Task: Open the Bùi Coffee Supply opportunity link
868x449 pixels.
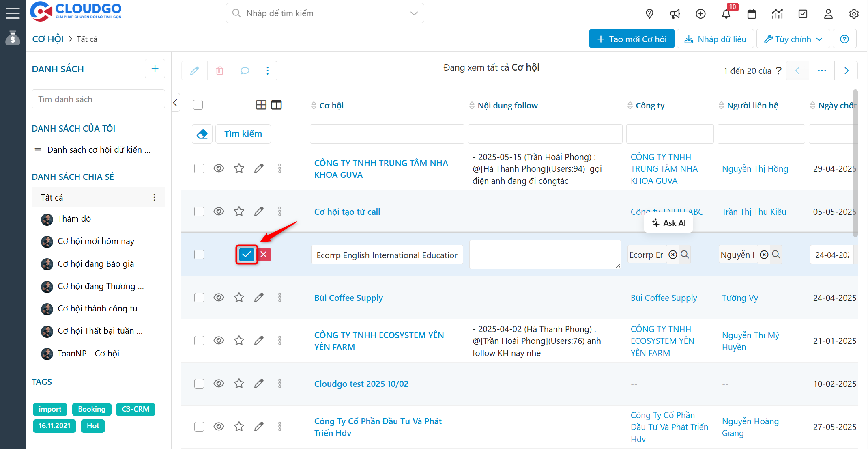Action: tap(348, 298)
